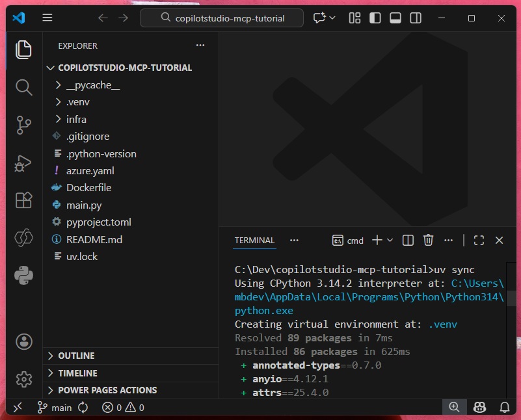Open new terminal launch profile dropdown
The image size is (521, 420).
tap(390, 241)
